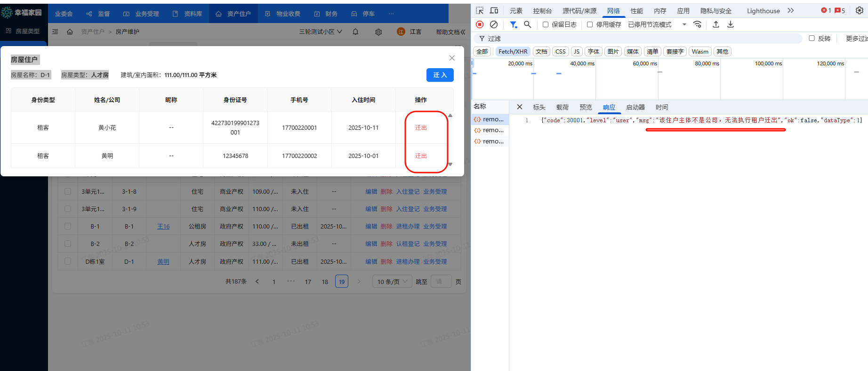Click the DevTools settings gear icon
868x371 pixels.
[x=859, y=10]
